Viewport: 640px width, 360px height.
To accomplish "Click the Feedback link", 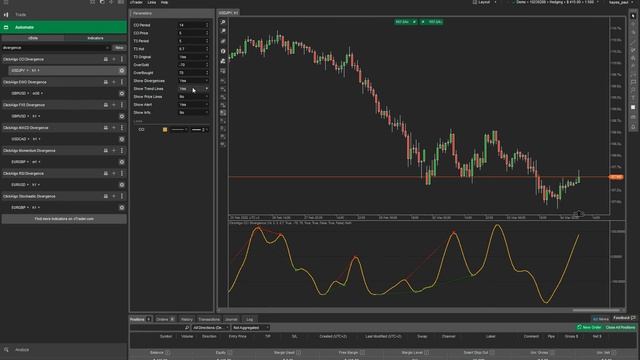I will [x=624, y=318].
